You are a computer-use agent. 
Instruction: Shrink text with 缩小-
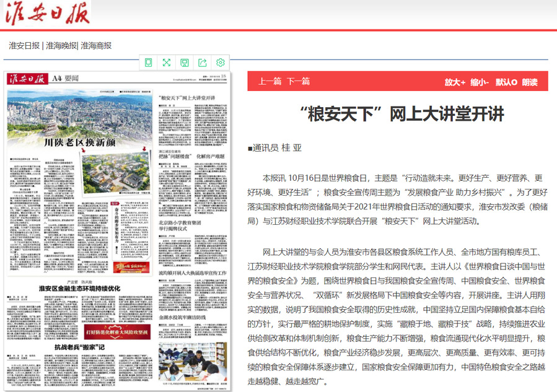pos(480,82)
